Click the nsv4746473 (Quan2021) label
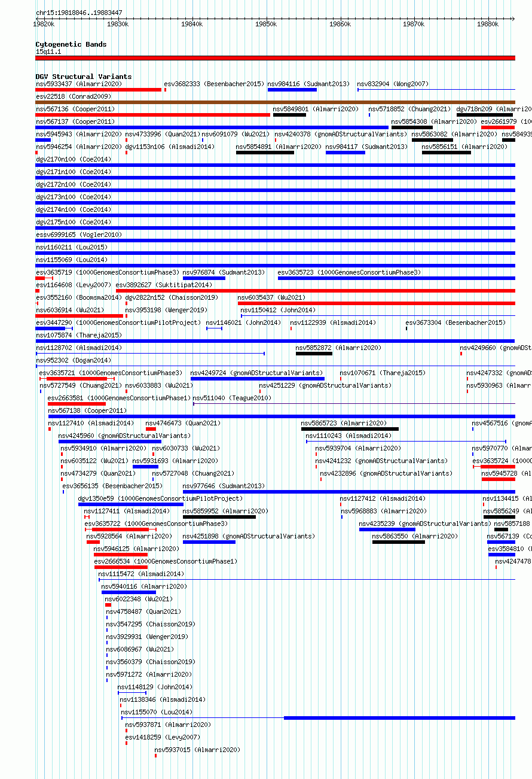The width and height of the screenshot is (532, 779). point(183,423)
